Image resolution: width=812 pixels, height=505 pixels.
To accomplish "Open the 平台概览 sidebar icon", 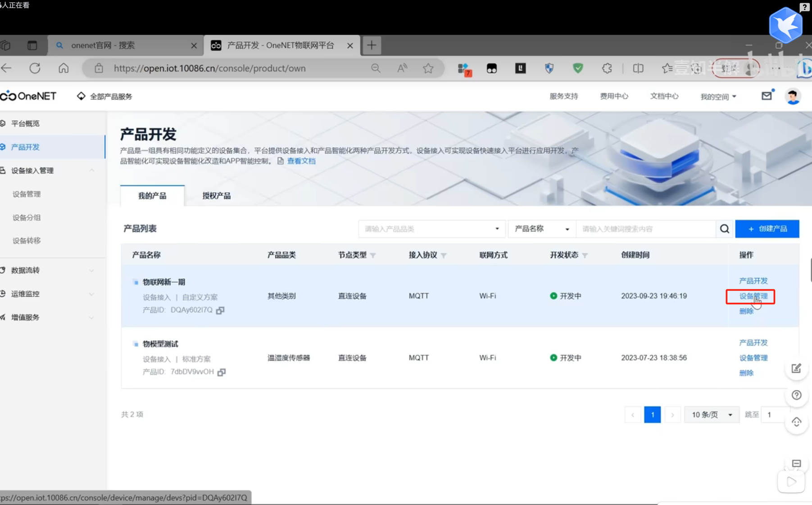I will pyautogui.click(x=4, y=123).
